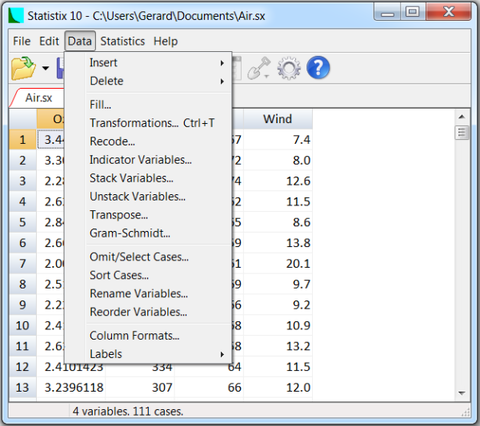Open the Statistics menu

point(123,41)
